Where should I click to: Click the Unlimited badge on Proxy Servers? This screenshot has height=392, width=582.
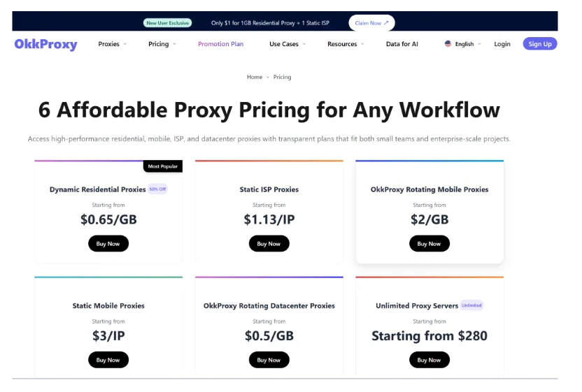(x=471, y=305)
